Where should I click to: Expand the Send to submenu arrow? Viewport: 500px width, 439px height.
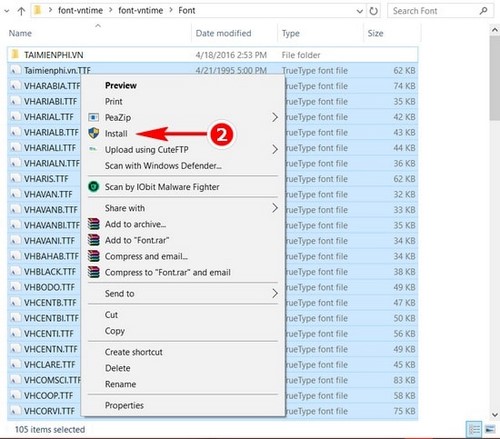(x=275, y=293)
